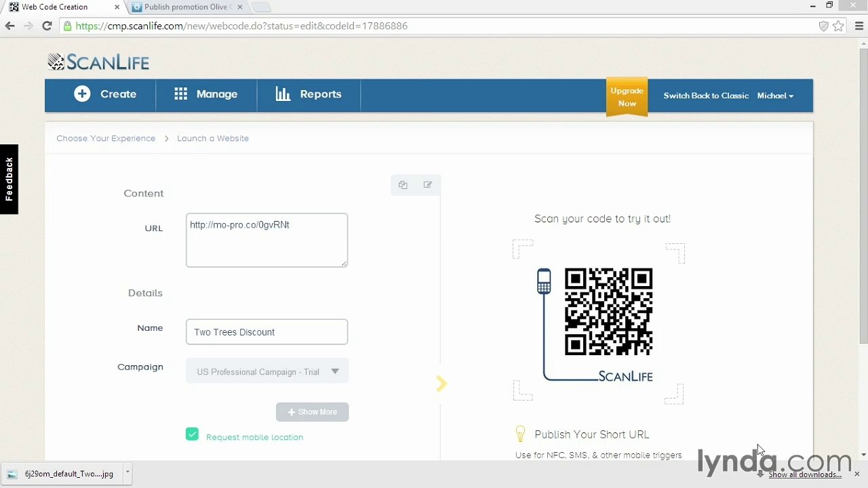
Task: Click the phone icon beside the QR code
Action: (544, 281)
